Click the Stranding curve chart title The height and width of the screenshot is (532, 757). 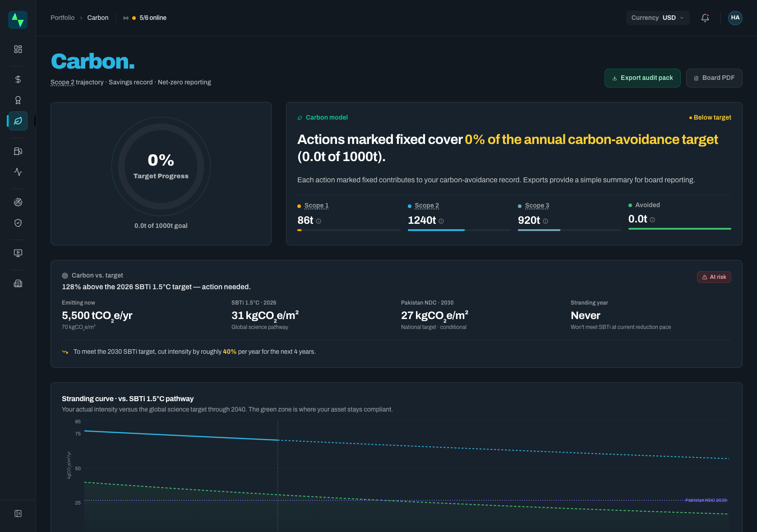[128, 399]
